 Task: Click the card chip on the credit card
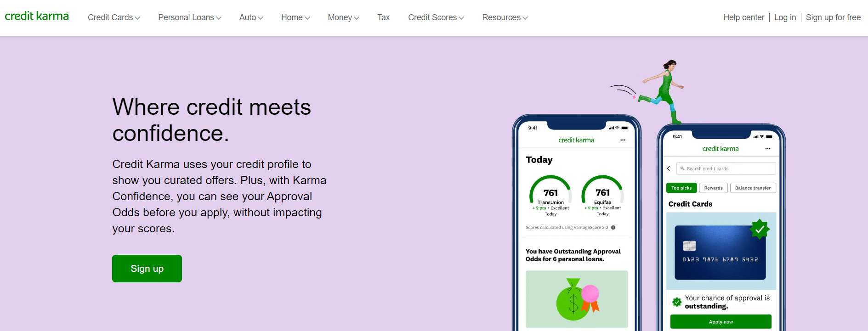[689, 246]
